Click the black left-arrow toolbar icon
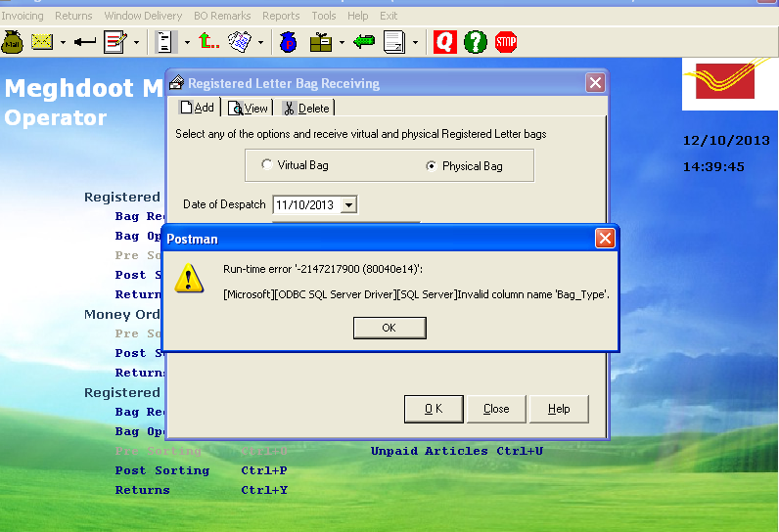The width and height of the screenshot is (779, 532). [x=85, y=42]
